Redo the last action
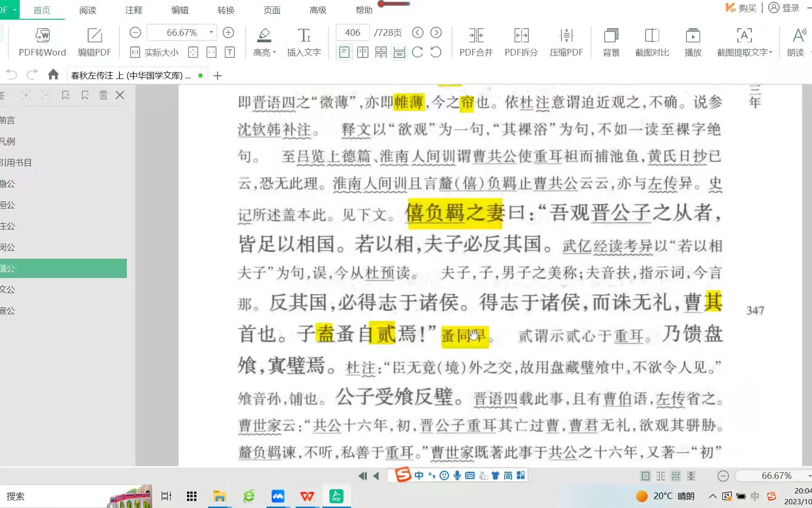The image size is (812, 508). pos(32,75)
